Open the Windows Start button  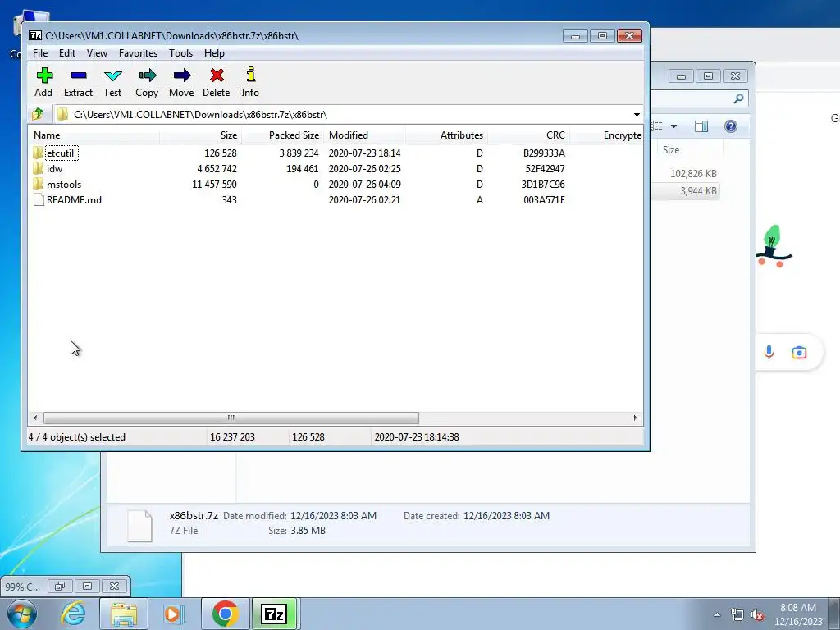(x=21, y=614)
